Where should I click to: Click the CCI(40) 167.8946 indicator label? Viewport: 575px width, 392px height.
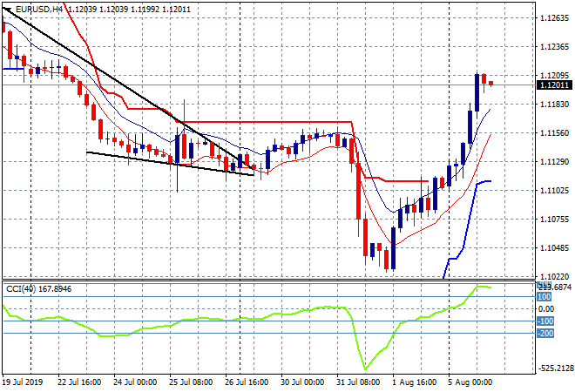point(39,289)
